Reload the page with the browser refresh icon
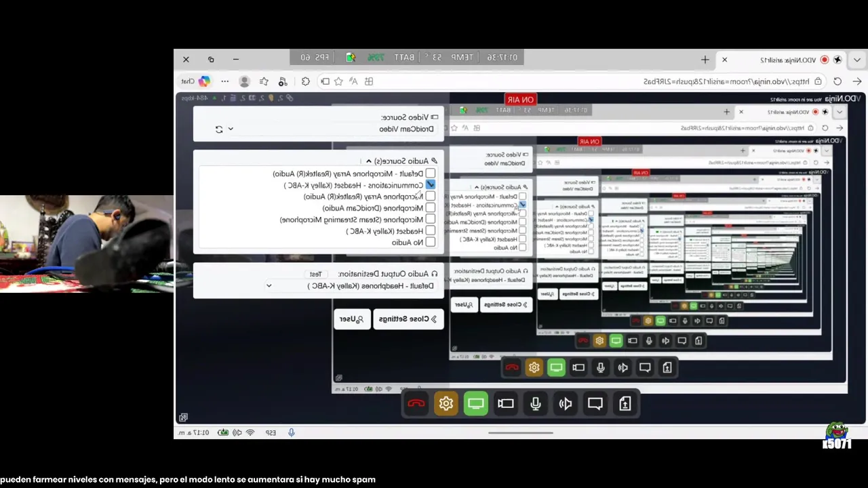Image resolution: width=868 pixels, height=488 pixels. tap(837, 81)
